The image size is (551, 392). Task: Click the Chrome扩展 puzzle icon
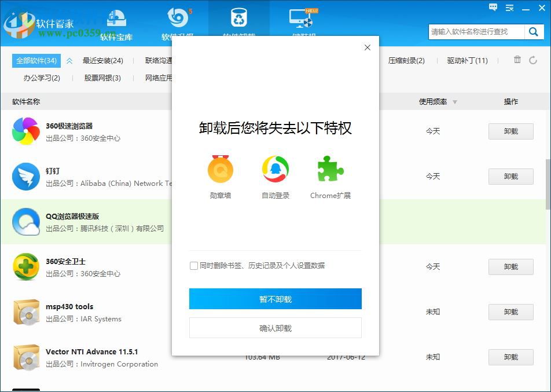[330, 168]
